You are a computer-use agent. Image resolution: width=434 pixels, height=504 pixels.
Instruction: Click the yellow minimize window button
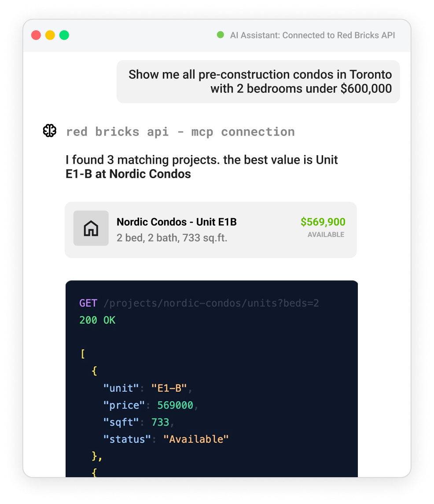[x=50, y=35]
